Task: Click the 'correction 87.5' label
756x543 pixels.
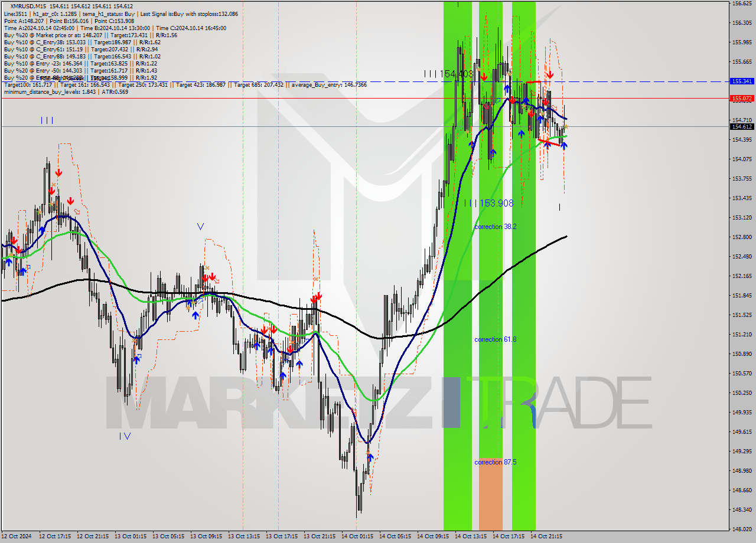Action: point(496,462)
